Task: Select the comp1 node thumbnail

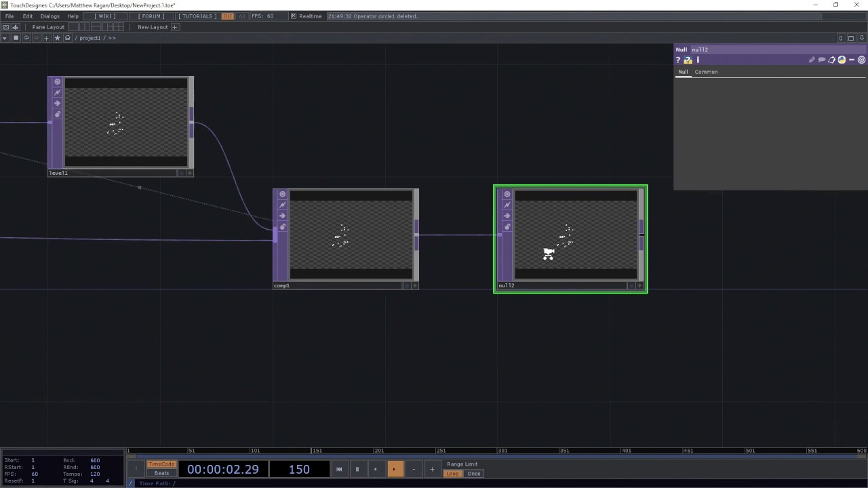Action: 351,235
